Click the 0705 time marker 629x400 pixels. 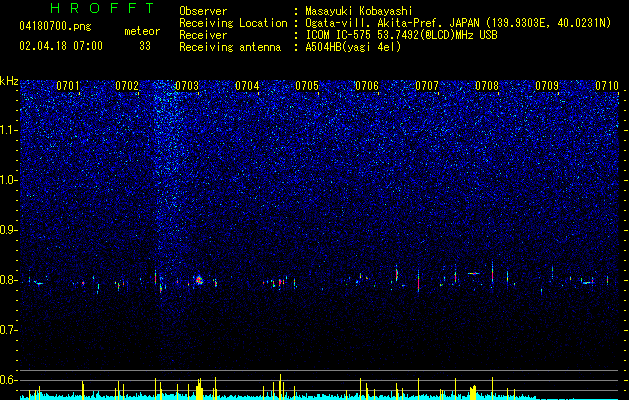[x=307, y=86]
